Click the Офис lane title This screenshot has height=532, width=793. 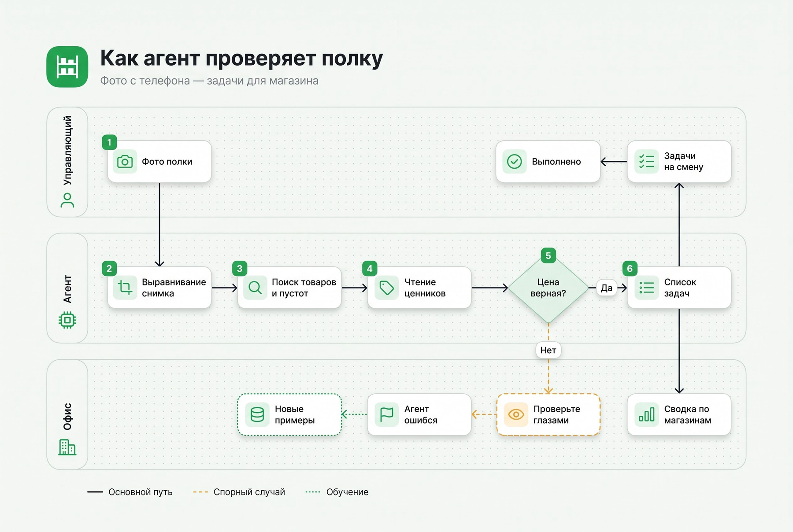tap(67, 417)
